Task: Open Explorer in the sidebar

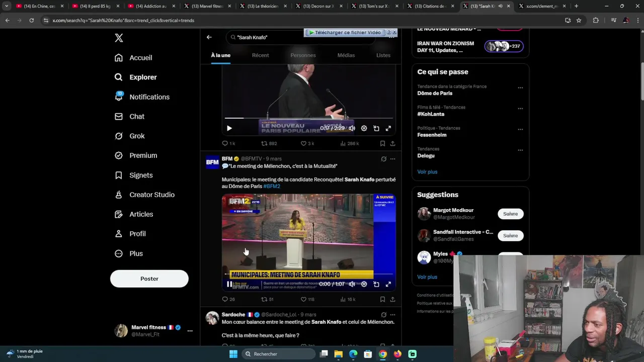Action: pyautogui.click(x=136, y=77)
